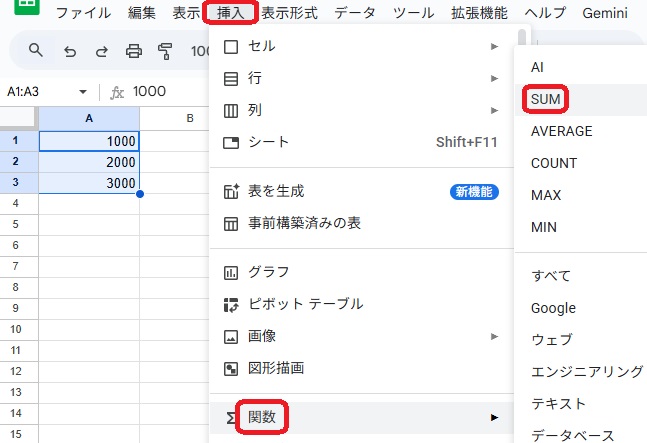Click the search magnifier icon in the toolbar
Image resolution: width=647 pixels, height=443 pixels.
36,50
